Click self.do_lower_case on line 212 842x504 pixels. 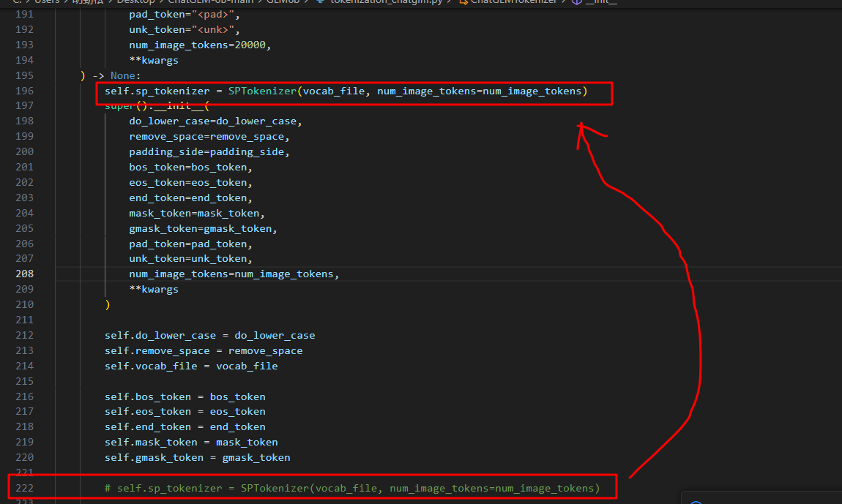click(x=160, y=335)
